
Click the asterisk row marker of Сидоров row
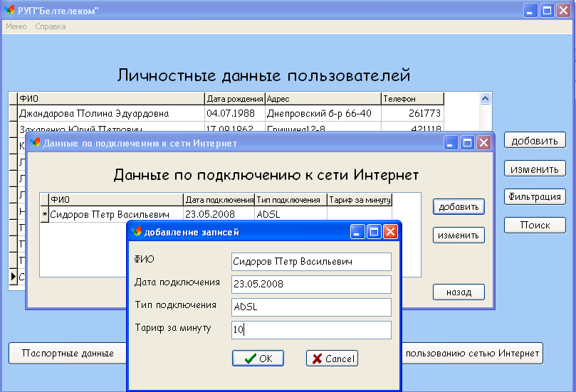44,214
